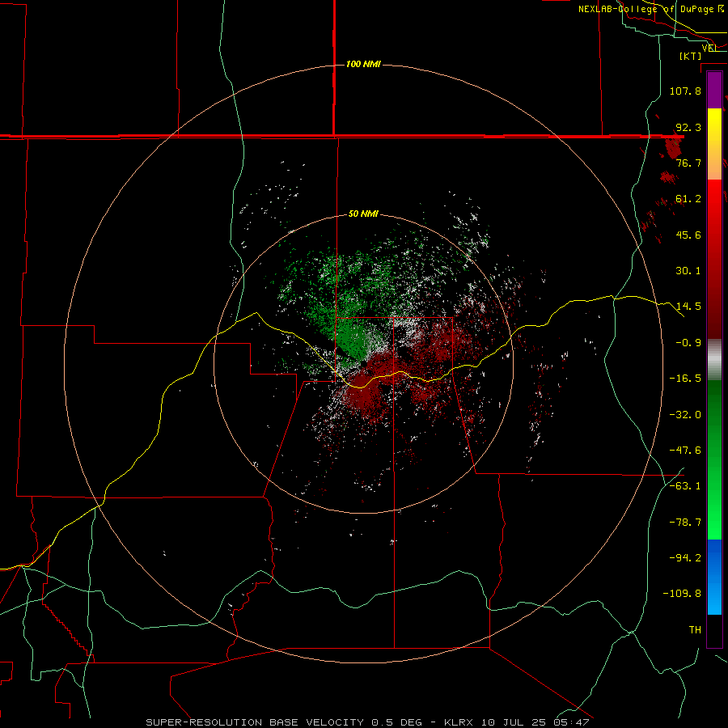Click the 92.3 velocity scale value

(x=688, y=127)
